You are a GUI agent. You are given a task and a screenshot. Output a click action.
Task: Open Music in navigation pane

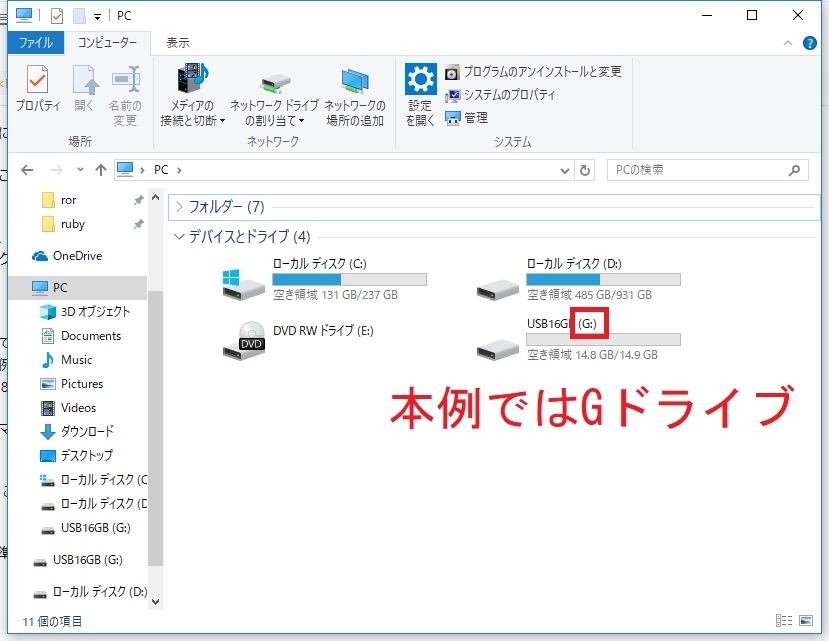tap(67, 360)
